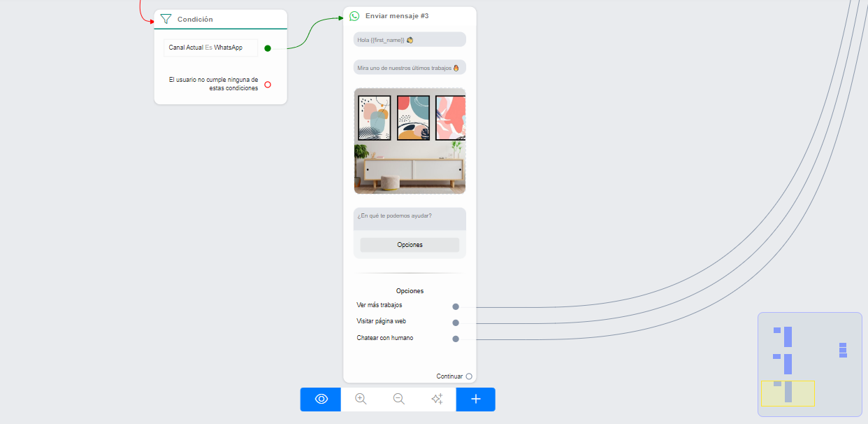Image resolution: width=868 pixels, height=424 pixels.
Task: Click red connector for unmet conditions
Action: pyautogui.click(x=268, y=85)
